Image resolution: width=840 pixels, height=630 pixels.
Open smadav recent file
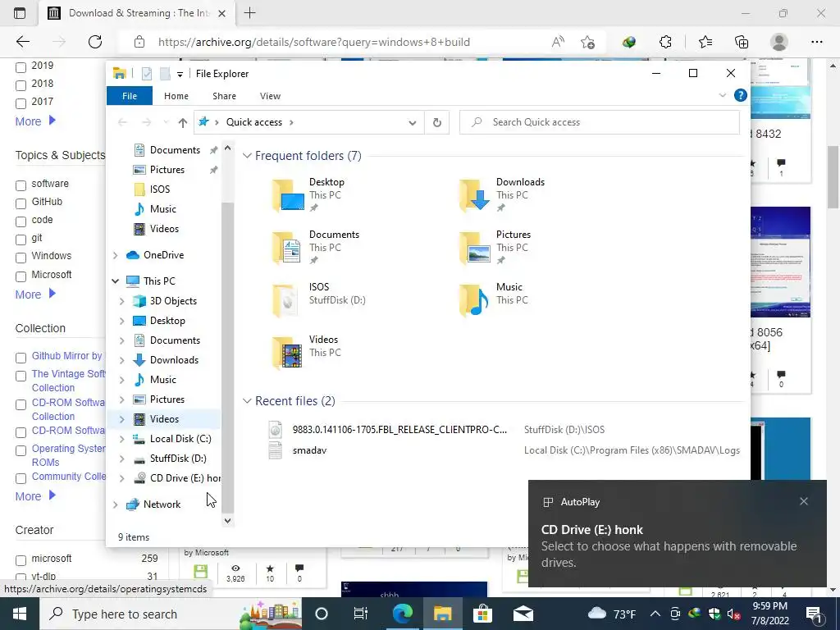coord(309,450)
